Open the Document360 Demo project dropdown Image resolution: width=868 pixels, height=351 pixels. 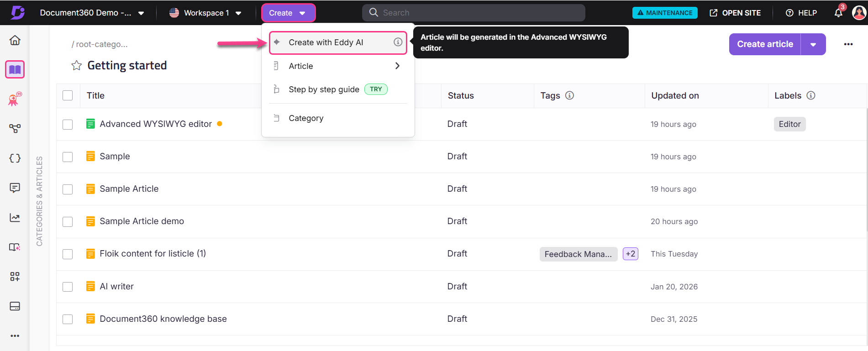92,13
